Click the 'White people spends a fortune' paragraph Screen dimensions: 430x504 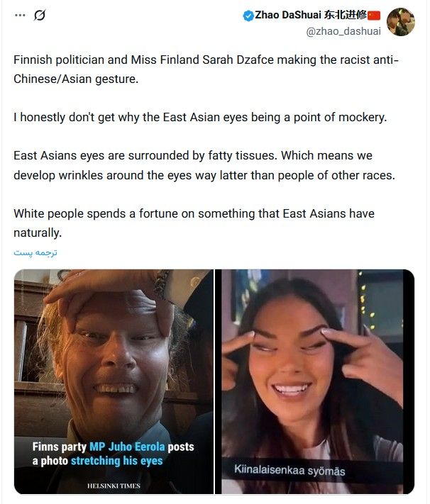tap(194, 223)
